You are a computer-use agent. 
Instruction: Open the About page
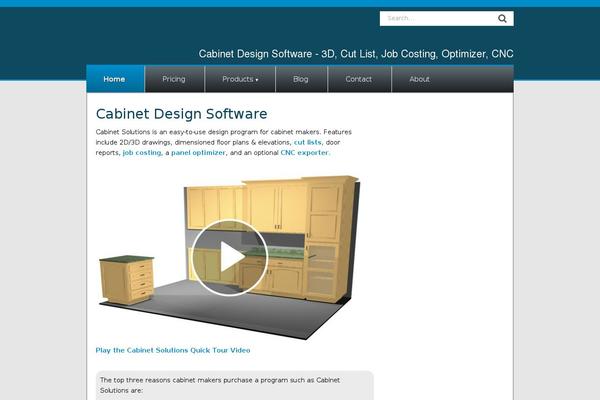point(419,79)
